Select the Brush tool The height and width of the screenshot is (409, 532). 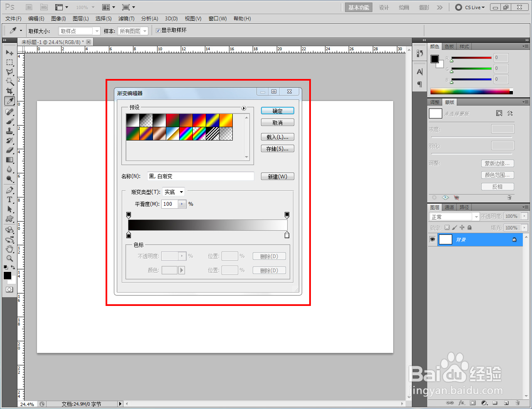[10, 122]
